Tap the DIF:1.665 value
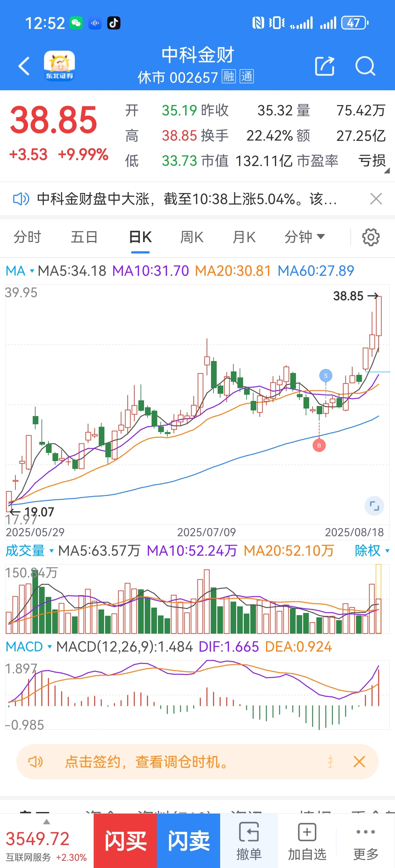The width and height of the screenshot is (395, 868). pos(229,647)
